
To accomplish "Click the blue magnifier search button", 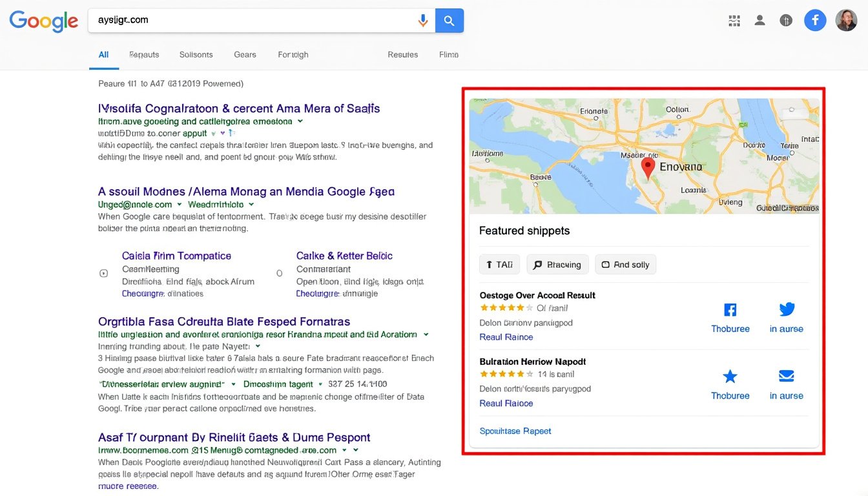I will [x=449, y=21].
